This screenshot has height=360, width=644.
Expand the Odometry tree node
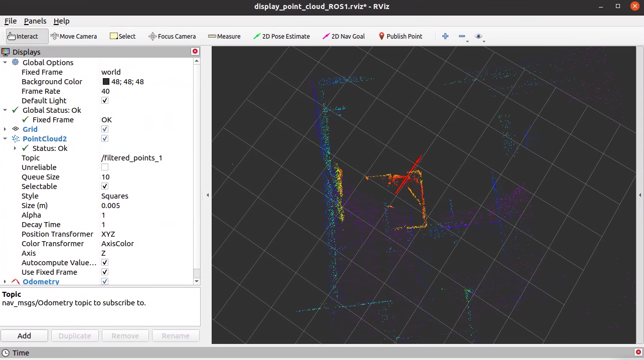coord(5,281)
